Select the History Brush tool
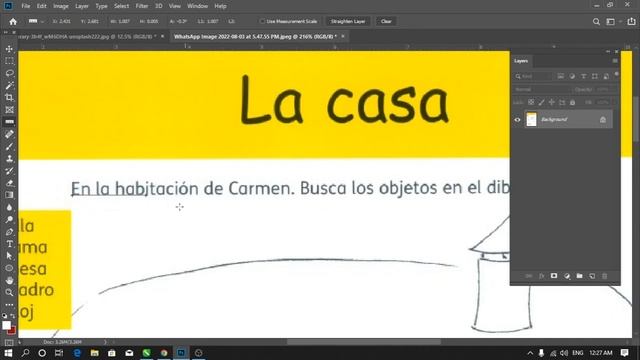 9,171
